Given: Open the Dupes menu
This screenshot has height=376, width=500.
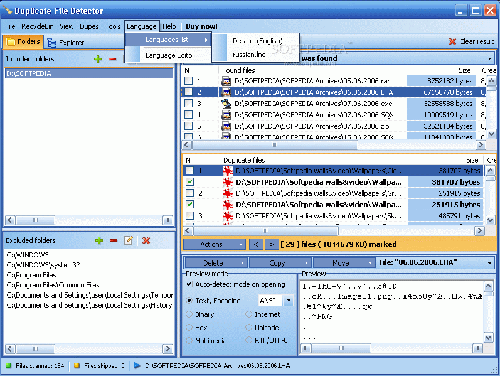Looking at the screenshot, I should pyautogui.click(x=89, y=26).
